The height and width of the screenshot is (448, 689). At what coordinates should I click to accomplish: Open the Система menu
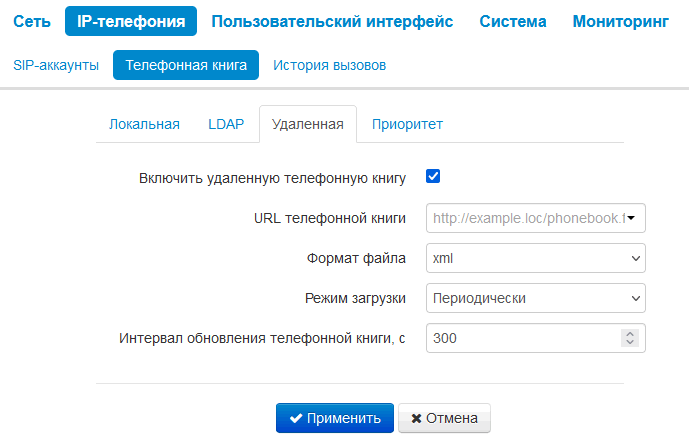pos(512,21)
